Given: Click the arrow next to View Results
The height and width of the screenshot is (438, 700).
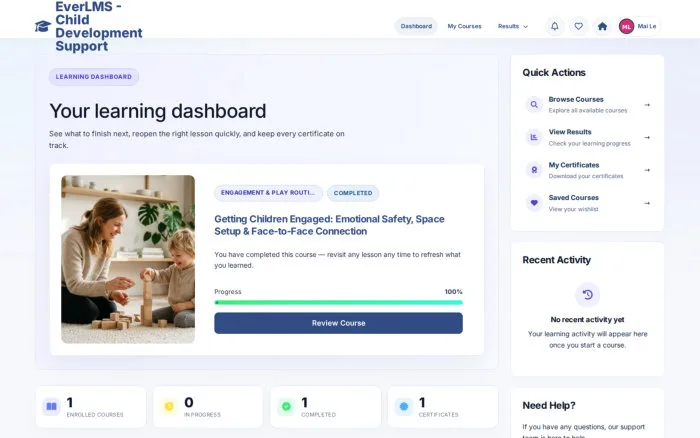Looking at the screenshot, I should click(647, 137).
